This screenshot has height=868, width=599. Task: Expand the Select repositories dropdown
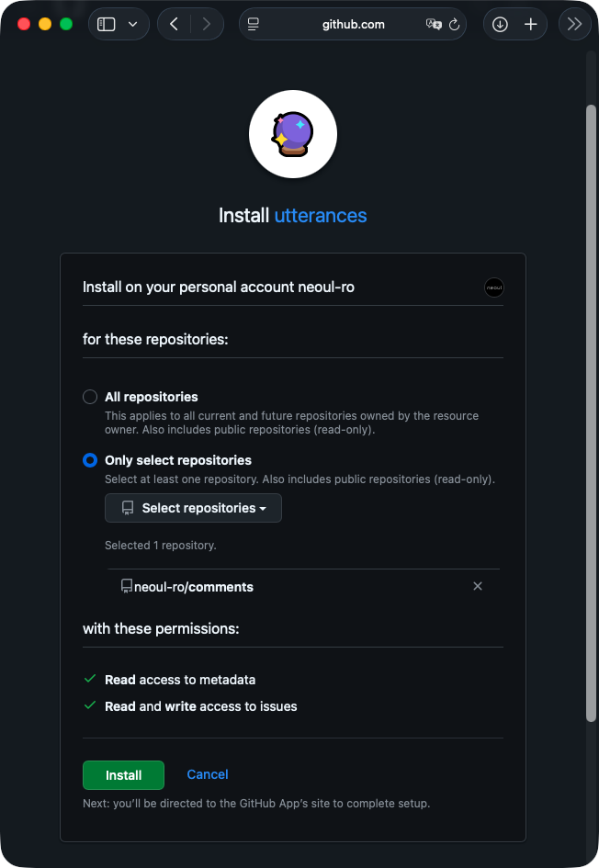(x=193, y=508)
